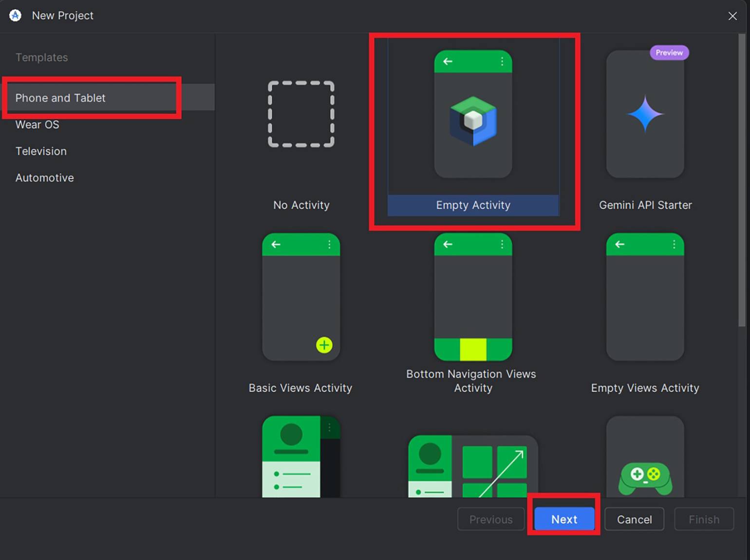Click the Bottom Navigation Views Activity label
This screenshot has width=750, height=560.
pyautogui.click(x=471, y=381)
